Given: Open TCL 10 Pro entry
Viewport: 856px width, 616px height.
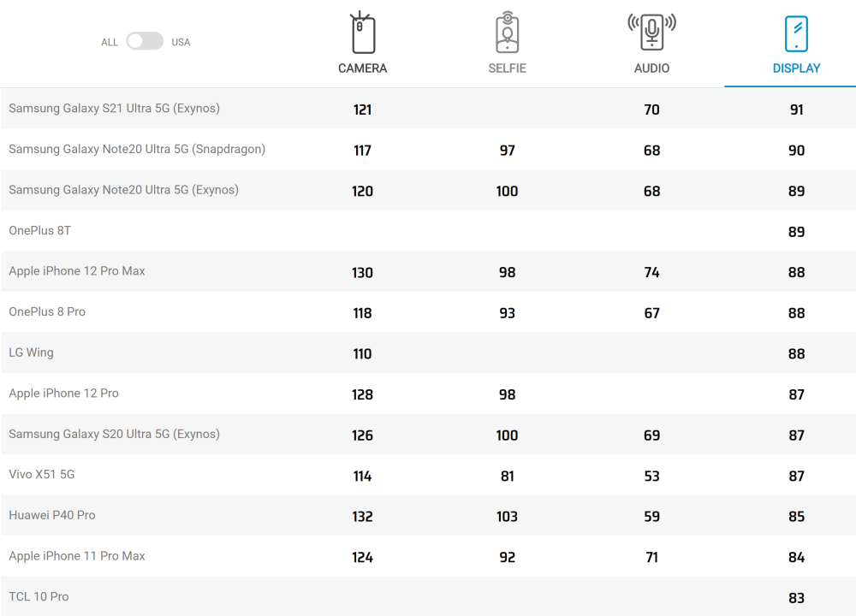Looking at the screenshot, I should (39, 596).
